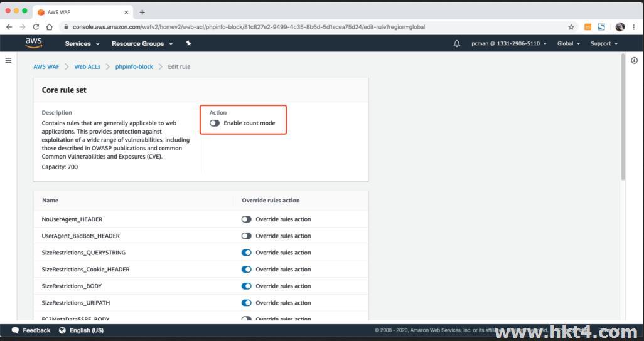Click the SizeRestrictions_URIPATH rule name
This screenshot has width=644, height=341.
click(75, 303)
